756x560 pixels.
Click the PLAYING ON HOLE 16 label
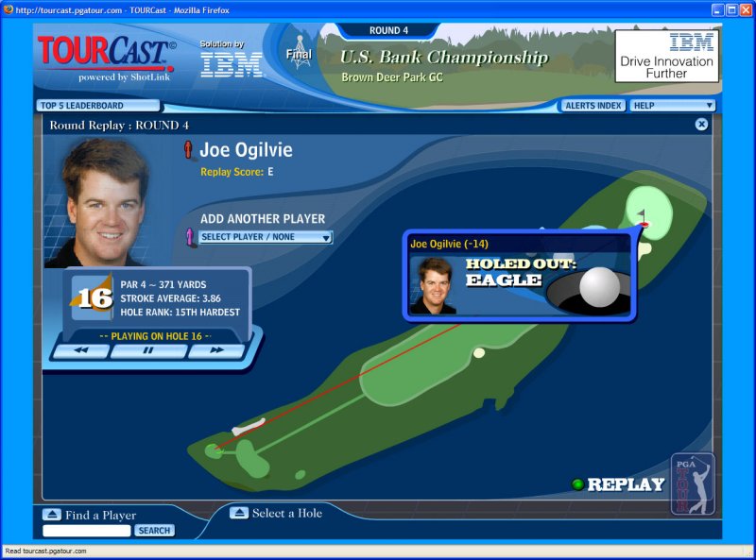(156, 336)
